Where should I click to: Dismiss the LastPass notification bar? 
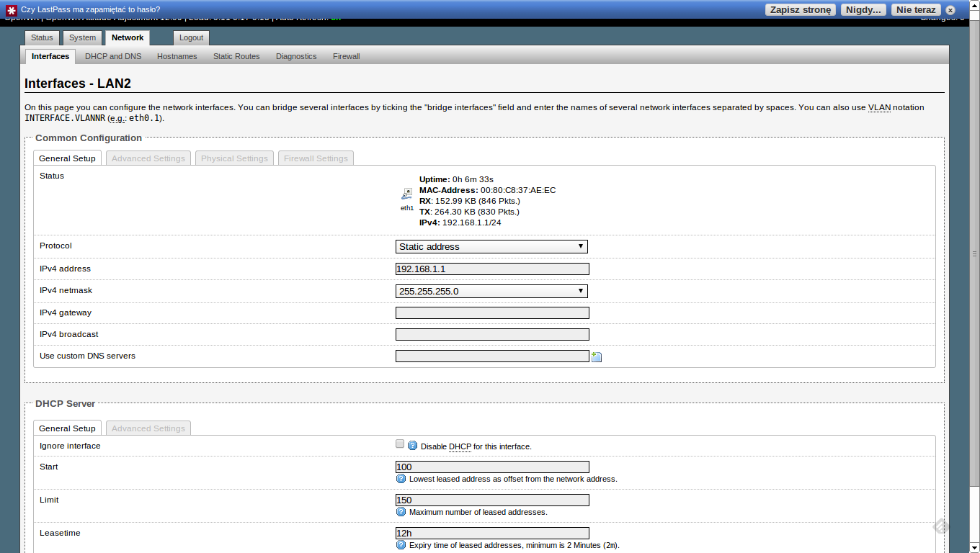click(x=950, y=10)
